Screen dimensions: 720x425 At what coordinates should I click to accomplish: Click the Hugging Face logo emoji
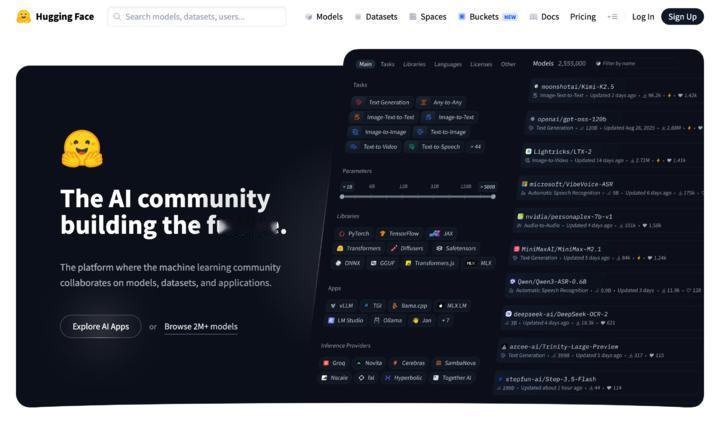pyautogui.click(x=23, y=17)
